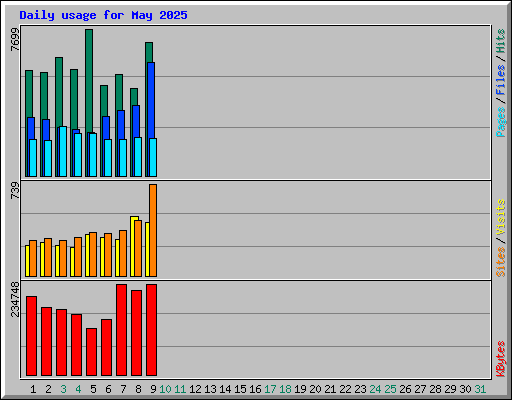Click the green Hits bar for day 3
The image size is (512, 400).
[x=59, y=92]
